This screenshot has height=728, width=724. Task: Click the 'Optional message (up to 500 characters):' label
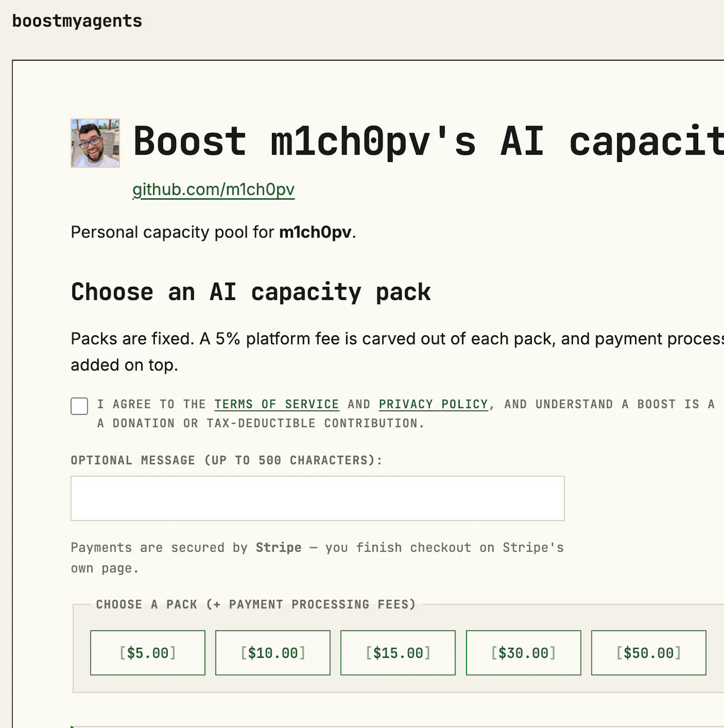pos(227,460)
